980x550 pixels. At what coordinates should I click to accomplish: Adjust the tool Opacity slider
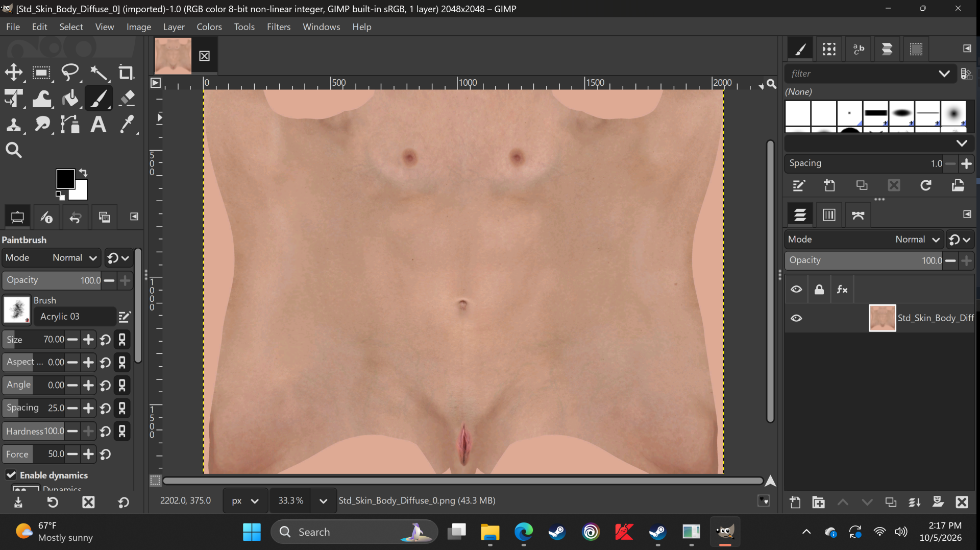52,280
